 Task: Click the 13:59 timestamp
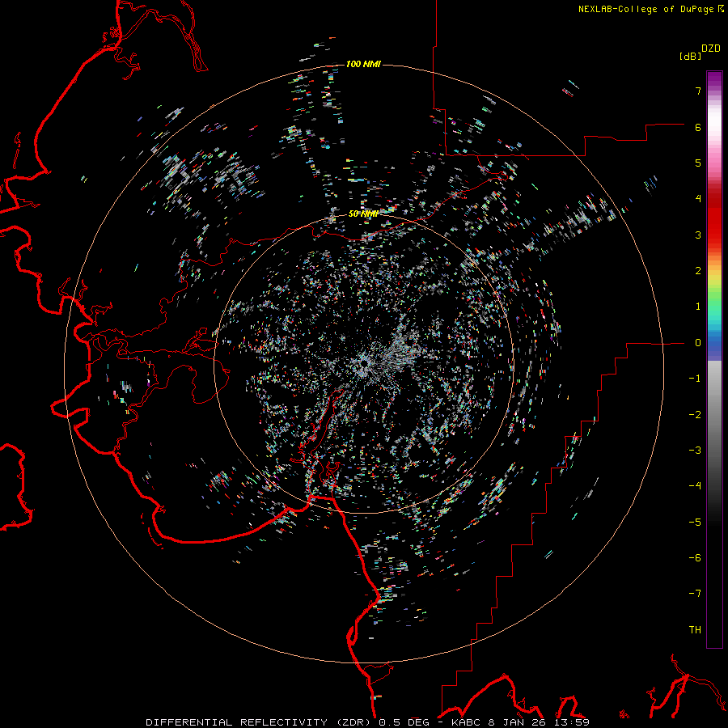(x=571, y=722)
